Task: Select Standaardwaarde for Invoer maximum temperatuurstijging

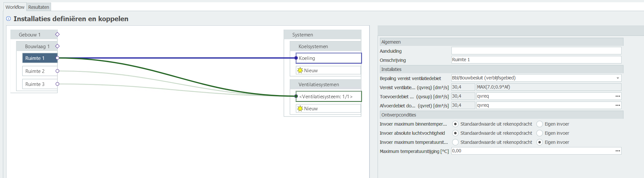Action: (455, 142)
